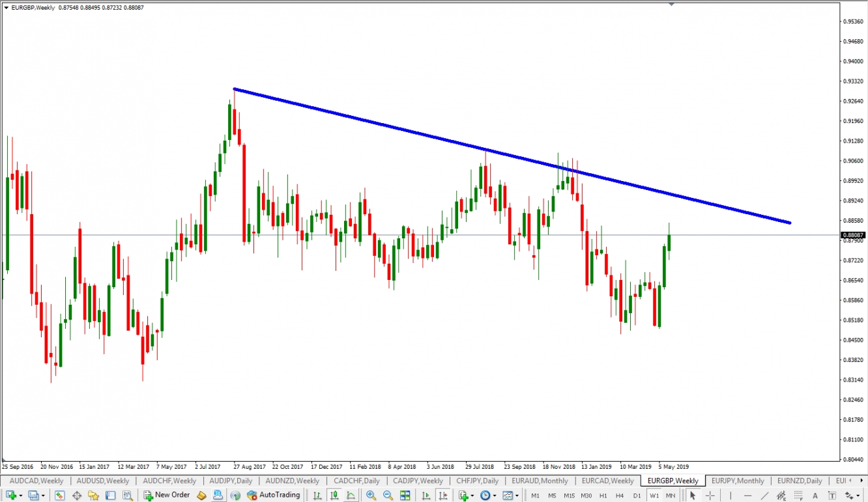Expand the New Chart dropdown arrow
The width and height of the screenshot is (868, 502).
[x=21, y=496]
